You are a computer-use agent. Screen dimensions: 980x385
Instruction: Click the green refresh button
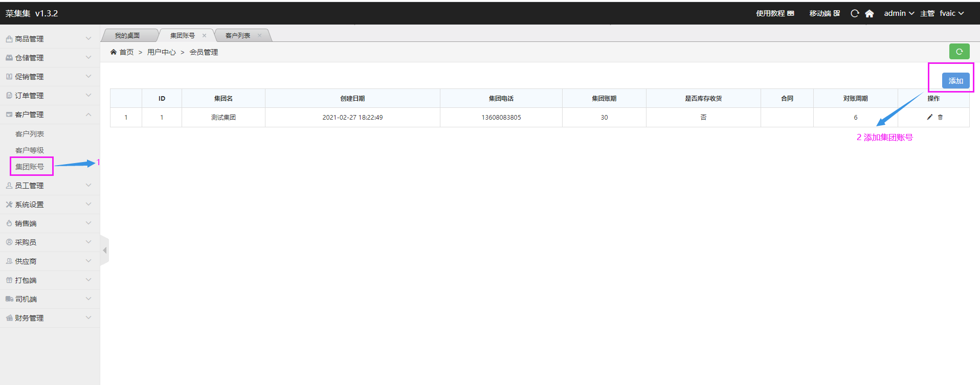[x=959, y=52]
